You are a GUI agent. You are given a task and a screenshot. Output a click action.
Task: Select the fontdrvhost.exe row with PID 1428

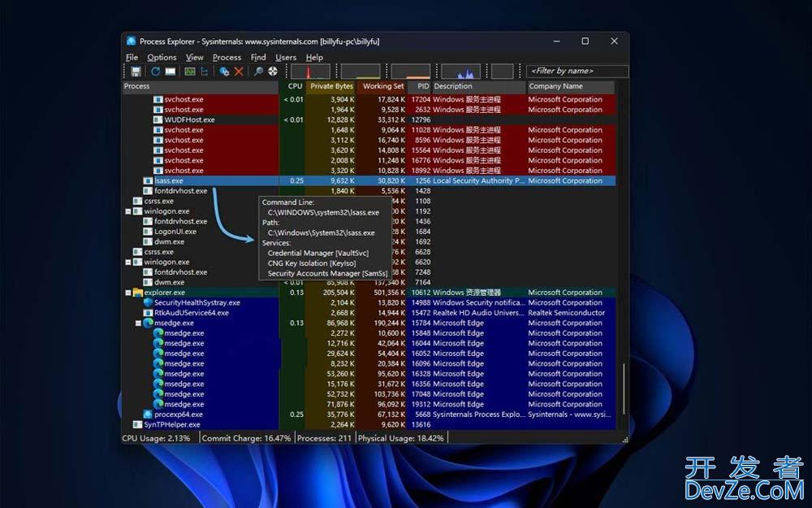(369, 191)
